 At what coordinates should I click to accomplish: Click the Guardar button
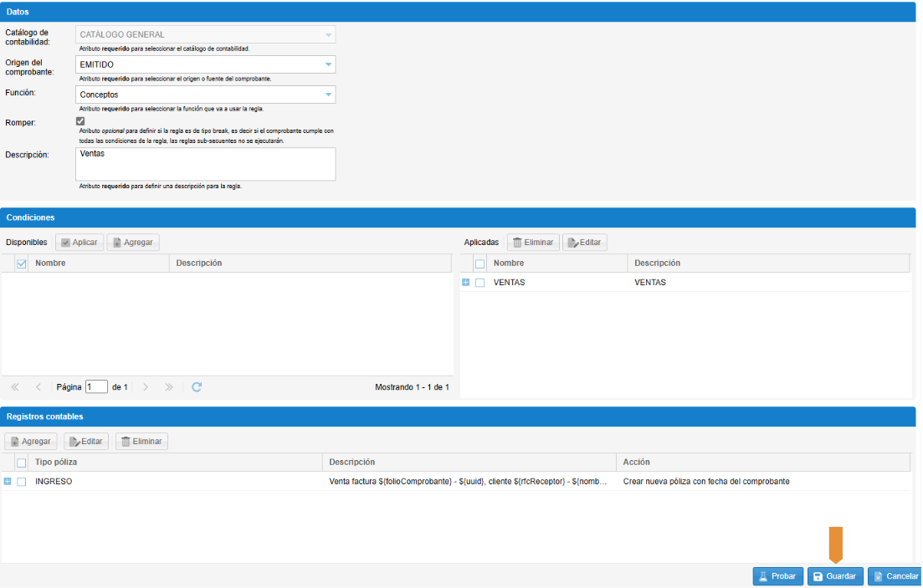(x=834, y=576)
